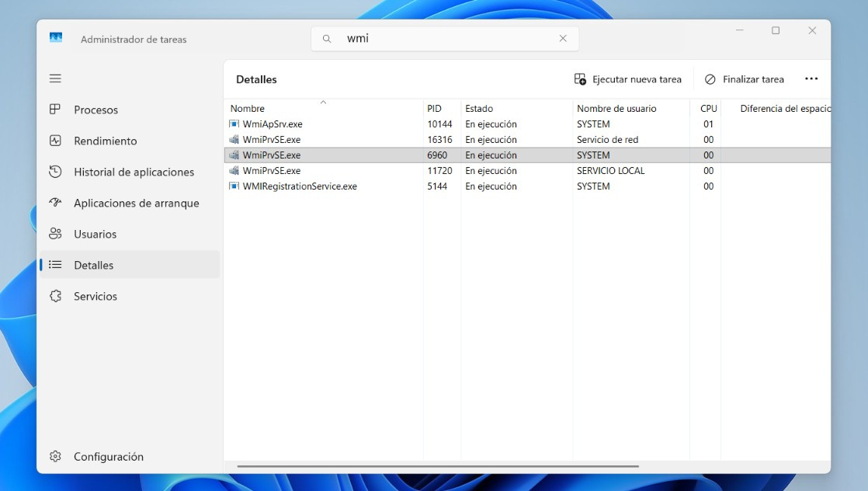Click the WMIRegistrationService.exe process icon
This screenshot has width=868, height=491.
pyautogui.click(x=234, y=186)
